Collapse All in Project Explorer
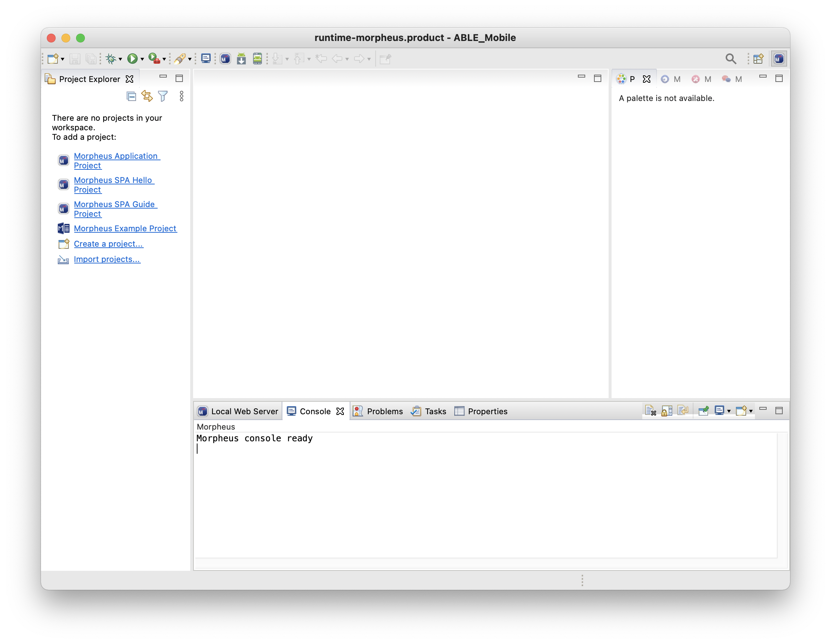The image size is (831, 644). pyautogui.click(x=131, y=96)
